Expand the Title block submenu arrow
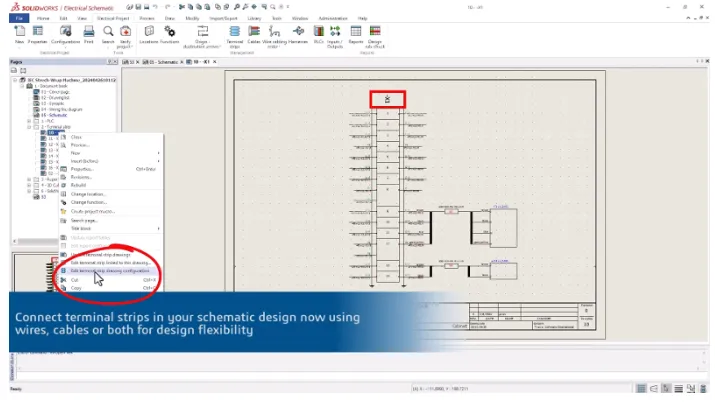This screenshot has height=402, width=715. point(158,228)
